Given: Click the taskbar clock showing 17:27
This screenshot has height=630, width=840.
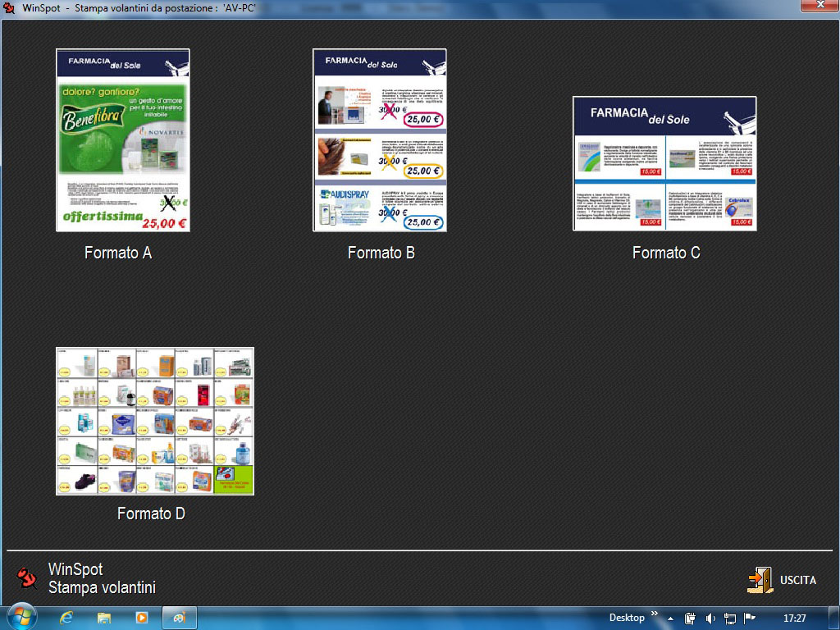Looking at the screenshot, I should pyautogui.click(x=794, y=618).
